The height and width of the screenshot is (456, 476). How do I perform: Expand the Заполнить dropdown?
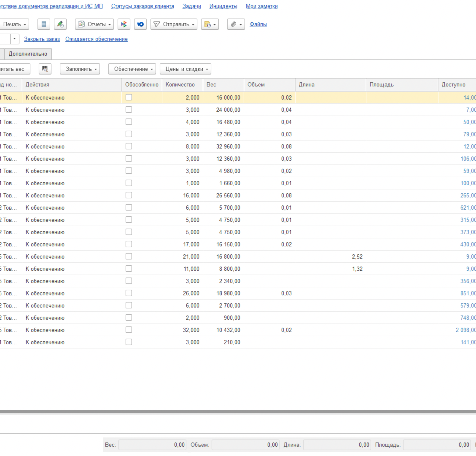(80, 69)
